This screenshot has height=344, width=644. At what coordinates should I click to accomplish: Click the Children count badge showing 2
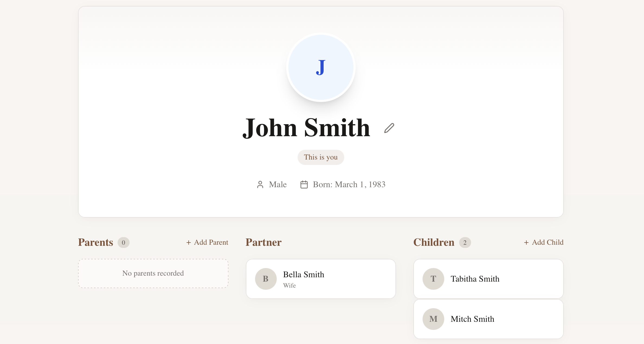[x=465, y=243]
